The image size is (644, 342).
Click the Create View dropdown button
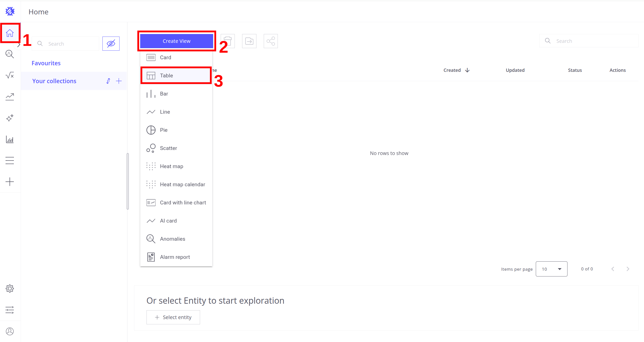[176, 41]
